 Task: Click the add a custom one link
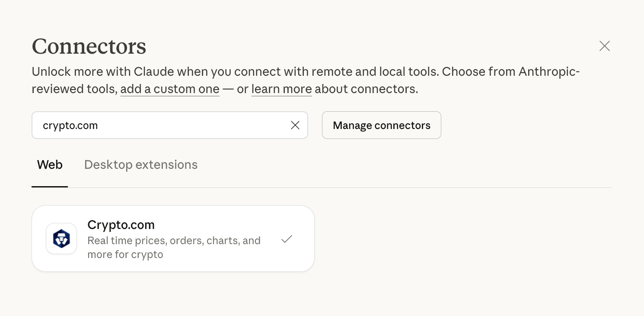click(x=170, y=89)
